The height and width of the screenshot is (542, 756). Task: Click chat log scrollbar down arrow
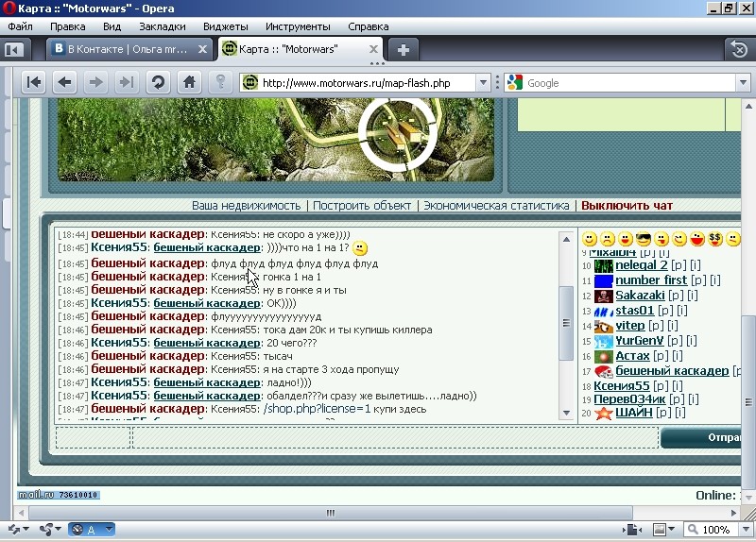[566, 413]
